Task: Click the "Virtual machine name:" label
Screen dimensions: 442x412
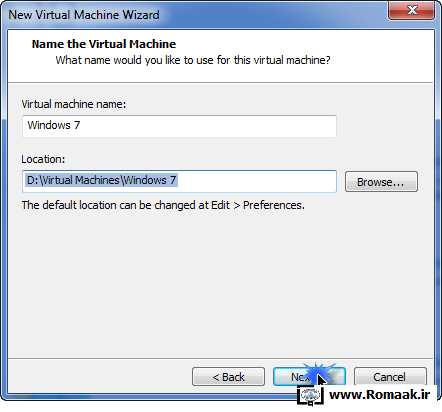Action: (x=74, y=104)
